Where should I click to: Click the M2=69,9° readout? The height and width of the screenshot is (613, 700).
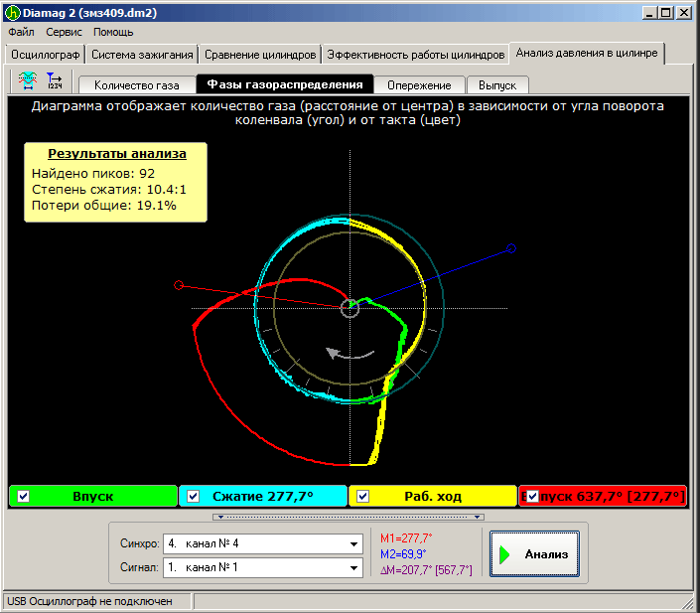403,554
